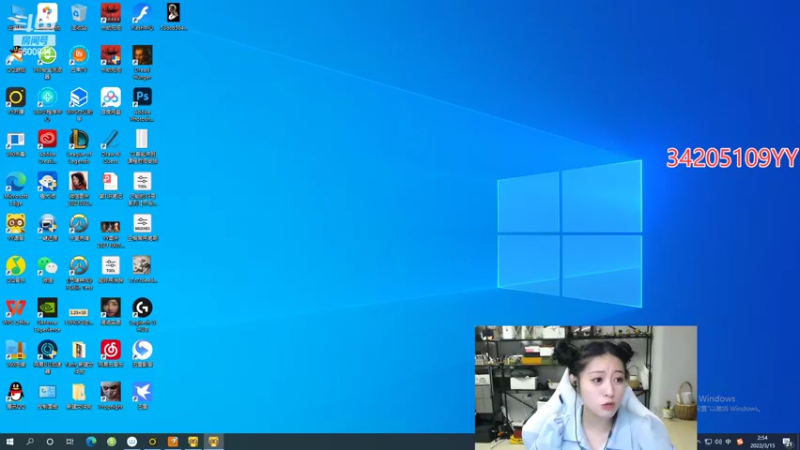Image resolution: width=800 pixels, height=450 pixels.
Task: Open Adobe Creative Cloud shortcut
Action: pos(47,146)
